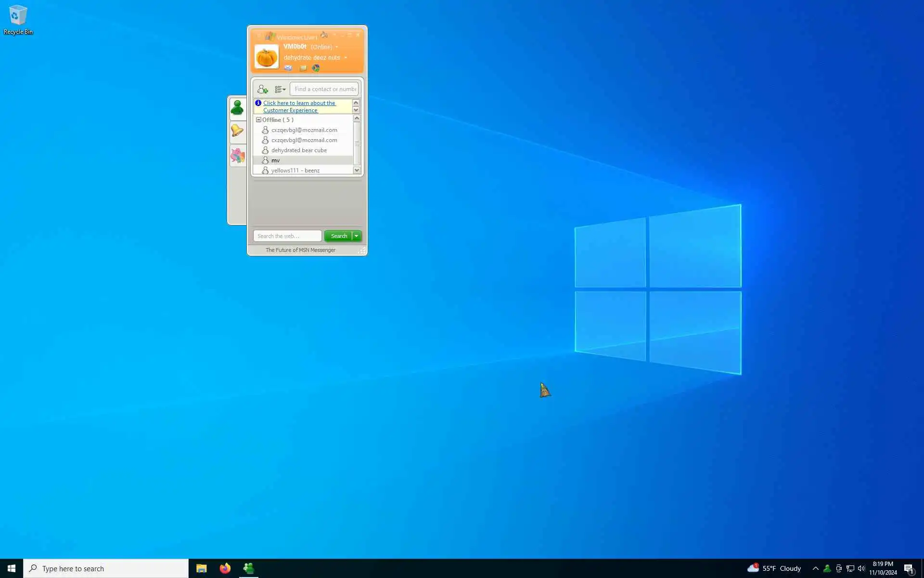Click the Find a contact field
Image resolution: width=924 pixels, height=578 pixels.
325,89
